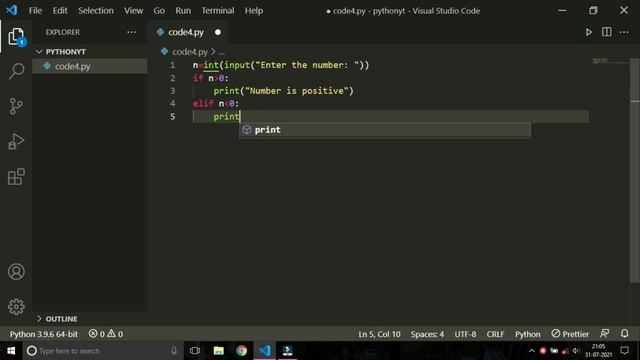Open editor More Actions ellipsis
The width and height of the screenshot is (640, 360).
624,32
